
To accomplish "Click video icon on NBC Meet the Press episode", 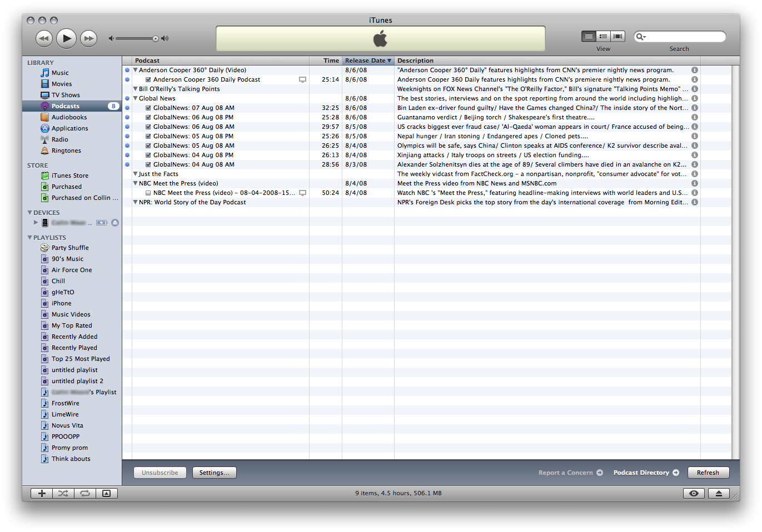I will click(302, 193).
